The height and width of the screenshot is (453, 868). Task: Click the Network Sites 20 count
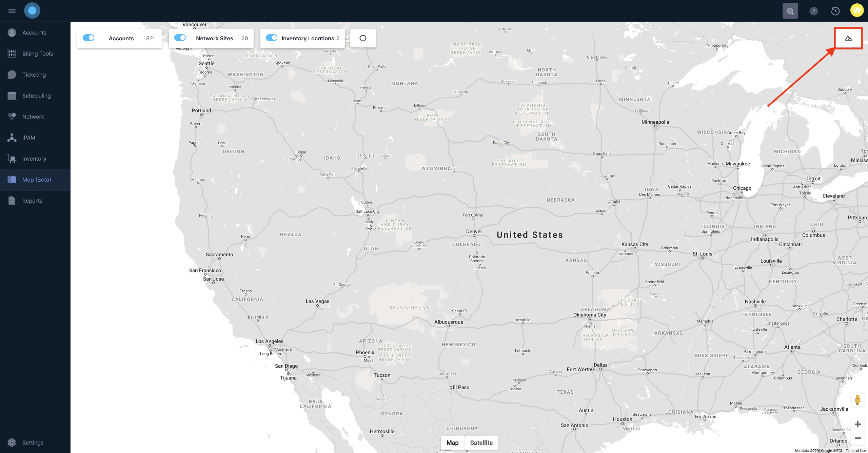[x=245, y=38]
